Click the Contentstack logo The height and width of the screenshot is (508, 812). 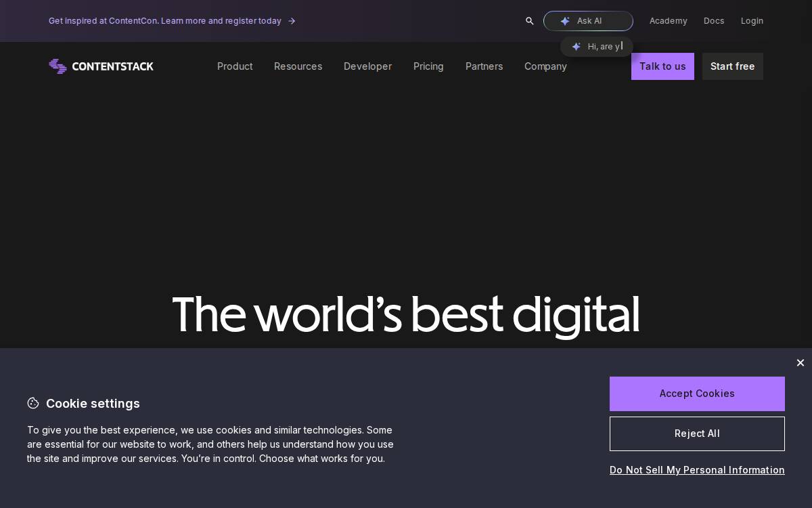pyautogui.click(x=101, y=66)
